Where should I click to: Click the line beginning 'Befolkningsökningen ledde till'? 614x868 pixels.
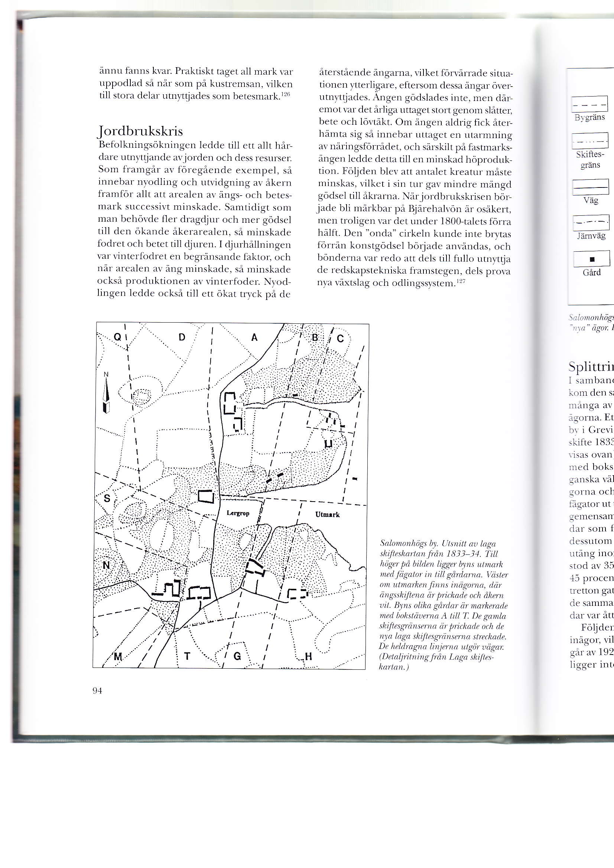(196, 145)
